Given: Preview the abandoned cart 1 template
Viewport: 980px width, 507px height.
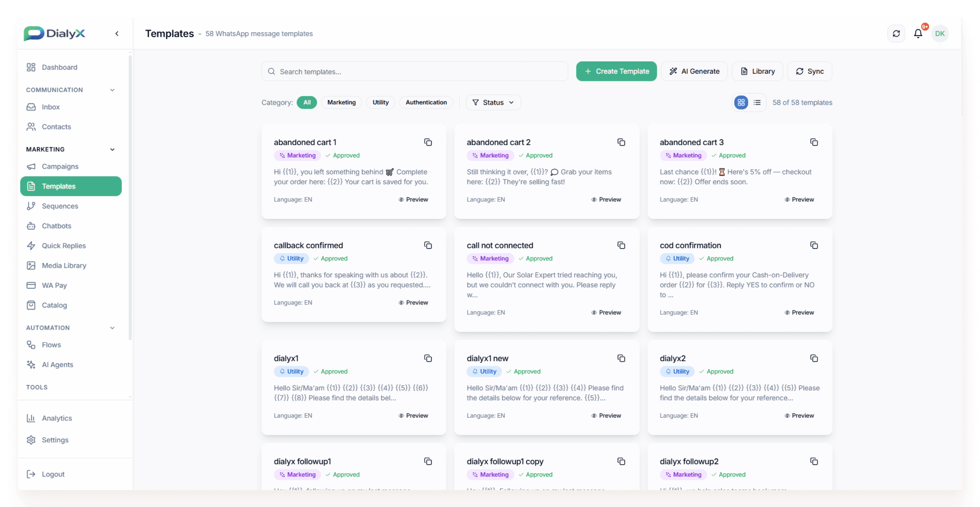Looking at the screenshot, I should coord(413,199).
